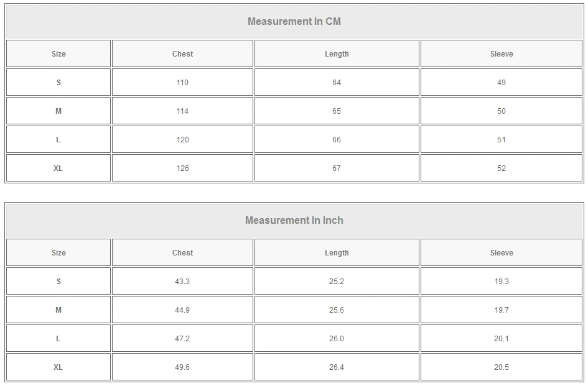Click the chest value 114 cell
The height and width of the screenshot is (386, 588).
[182, 111]
